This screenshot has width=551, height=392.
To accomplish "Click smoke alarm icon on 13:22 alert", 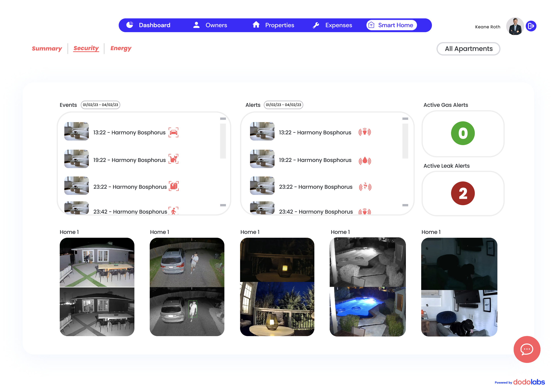I will pyautogui.click(x=364, y=132).
